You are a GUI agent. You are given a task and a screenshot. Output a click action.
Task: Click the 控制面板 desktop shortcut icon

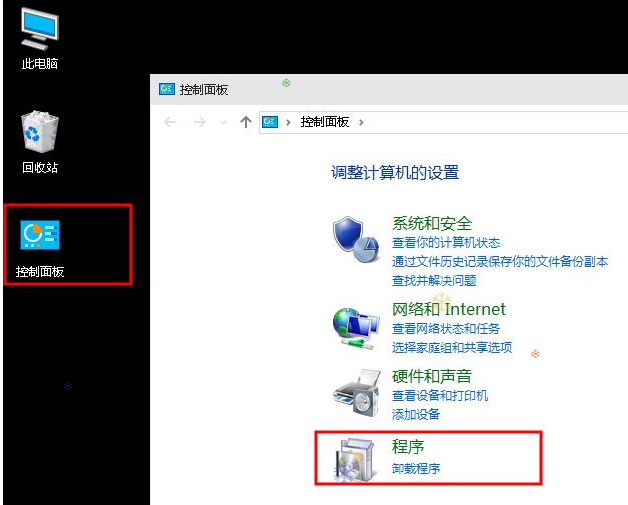(x=40, y=236)
